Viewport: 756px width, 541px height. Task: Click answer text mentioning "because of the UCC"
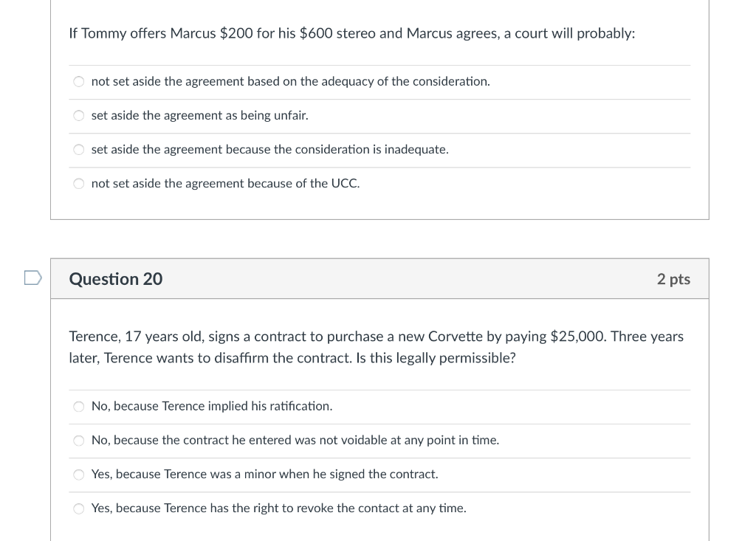click(x=225, y=184)
